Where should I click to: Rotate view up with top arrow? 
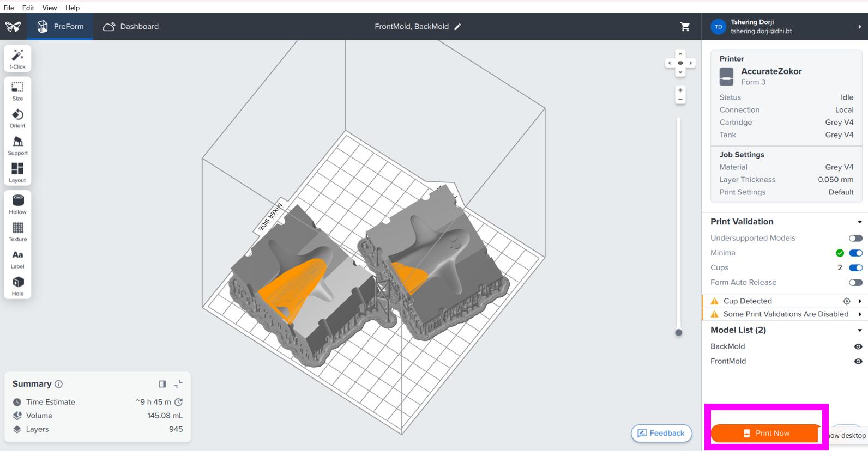pos(680,53)
